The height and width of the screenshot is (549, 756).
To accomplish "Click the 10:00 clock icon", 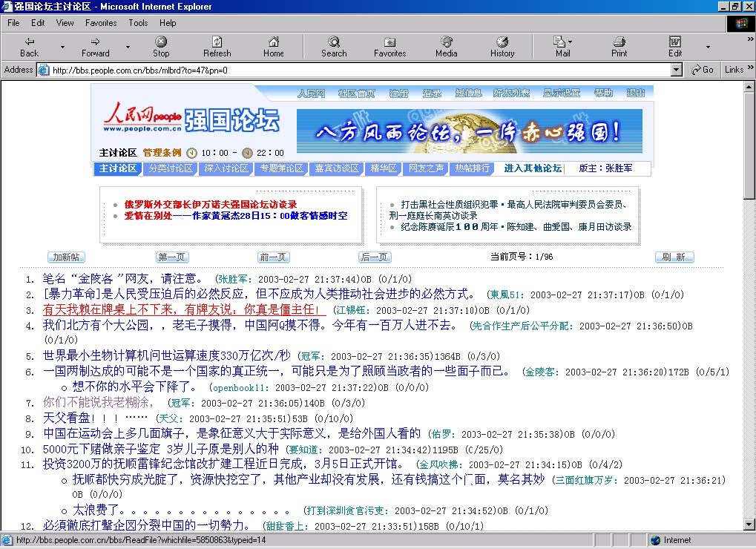I will [192, 153].
